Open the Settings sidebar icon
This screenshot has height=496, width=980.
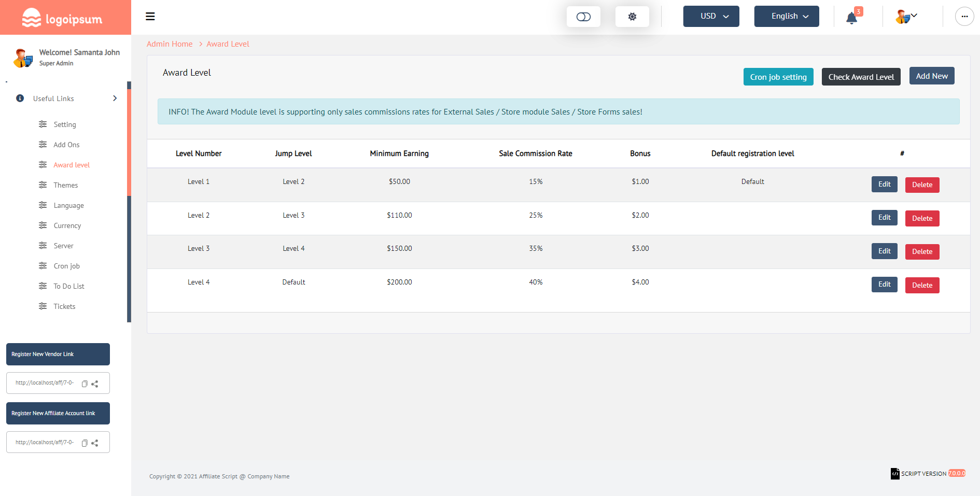(x=43, y=124)
